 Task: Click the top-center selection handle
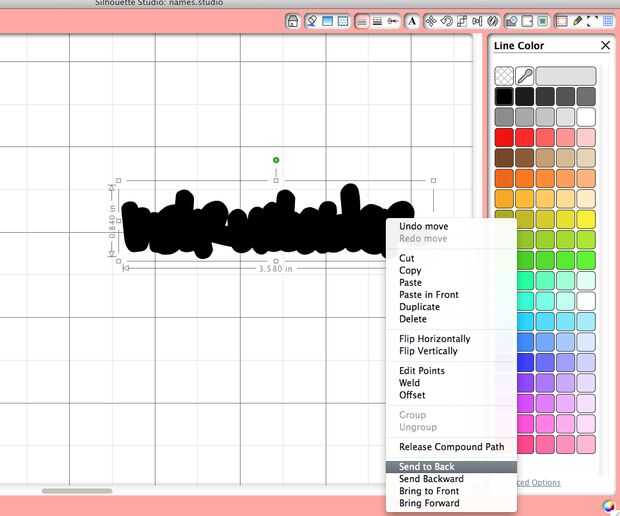click(276, 180)
